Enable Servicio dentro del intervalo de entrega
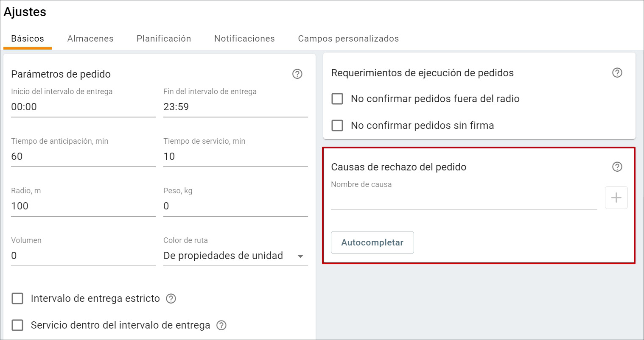 pos(17,325)
